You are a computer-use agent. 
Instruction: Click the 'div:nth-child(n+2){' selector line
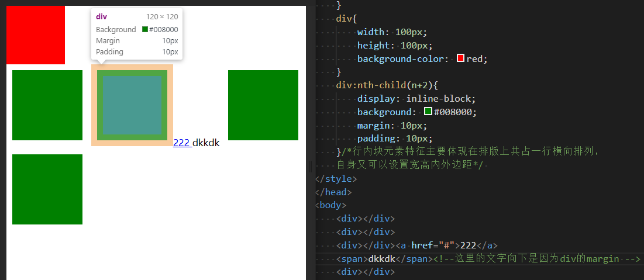point(387,85)
